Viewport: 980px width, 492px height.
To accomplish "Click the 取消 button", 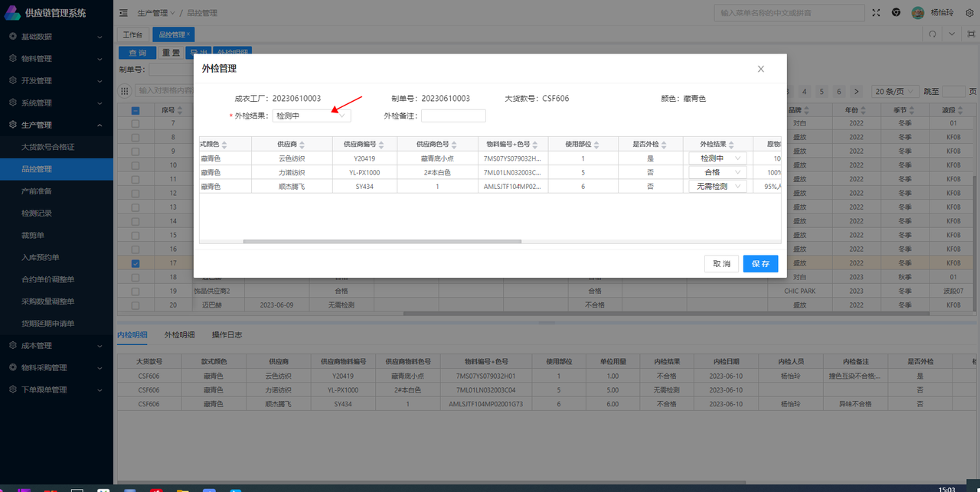I will point(721,263).
